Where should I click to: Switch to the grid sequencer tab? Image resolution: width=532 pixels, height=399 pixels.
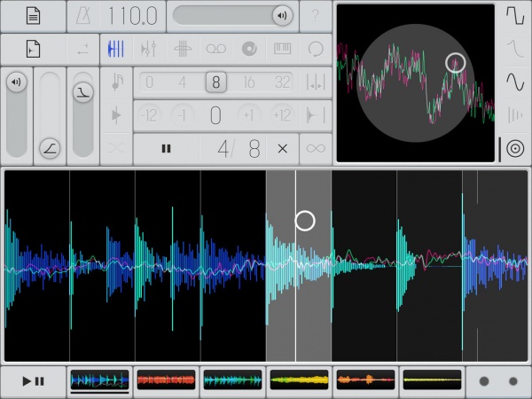(182, 49)
